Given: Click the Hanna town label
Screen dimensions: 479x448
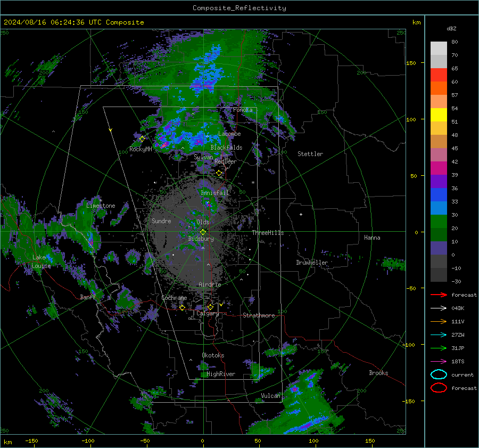Looking at the screenshot, I should click(x=372, y=237).
